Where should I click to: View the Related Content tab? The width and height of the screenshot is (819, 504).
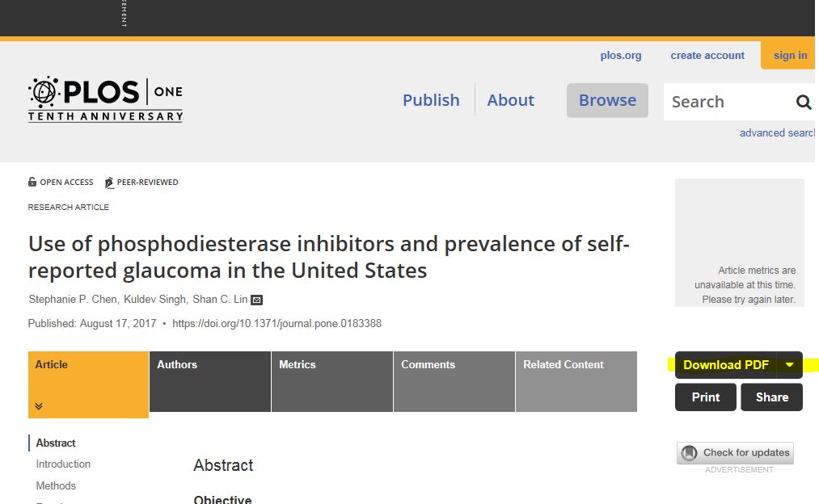[576, 381]
